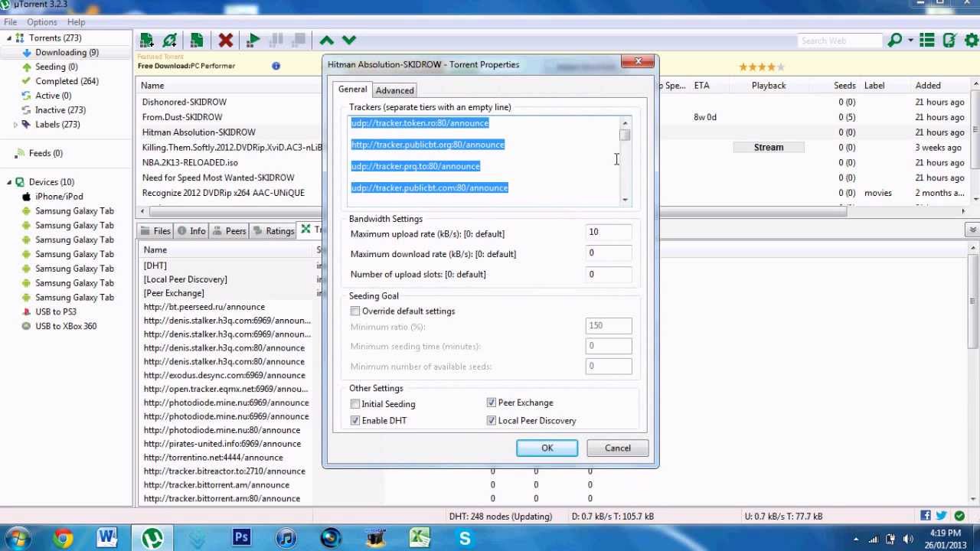Collapse the Torrents (273) tree node

coord(9,38)
